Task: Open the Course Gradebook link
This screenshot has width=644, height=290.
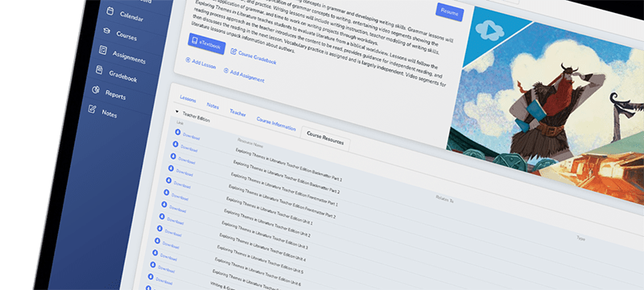Action: point(254,57)
